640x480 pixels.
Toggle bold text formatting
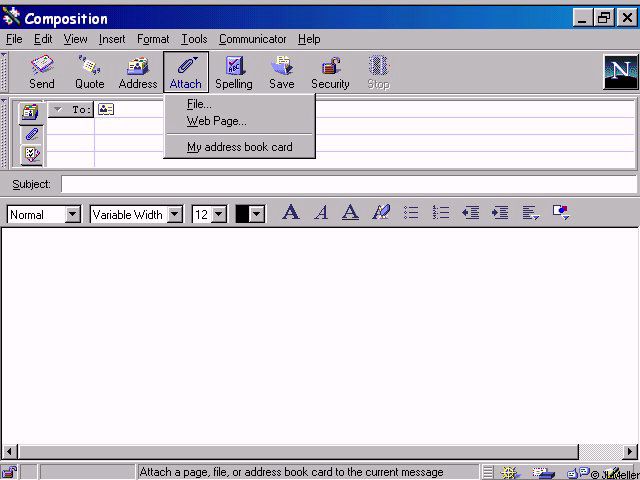291,213
